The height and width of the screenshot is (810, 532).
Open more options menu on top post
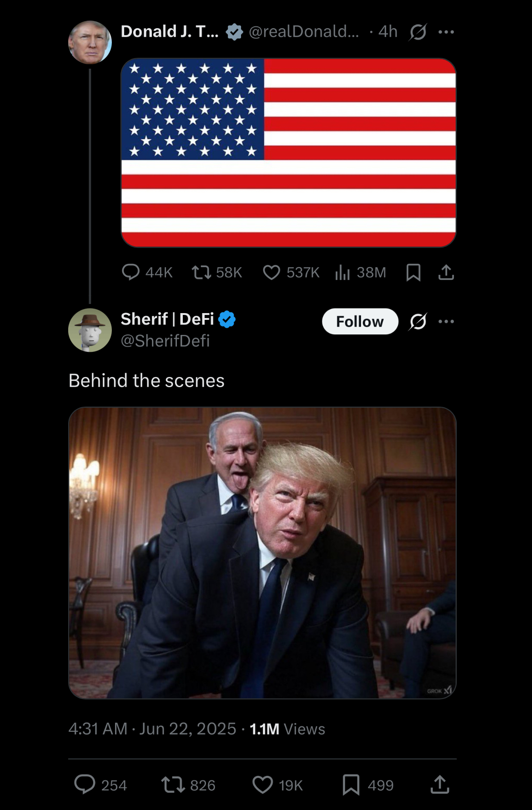(446, 32)
